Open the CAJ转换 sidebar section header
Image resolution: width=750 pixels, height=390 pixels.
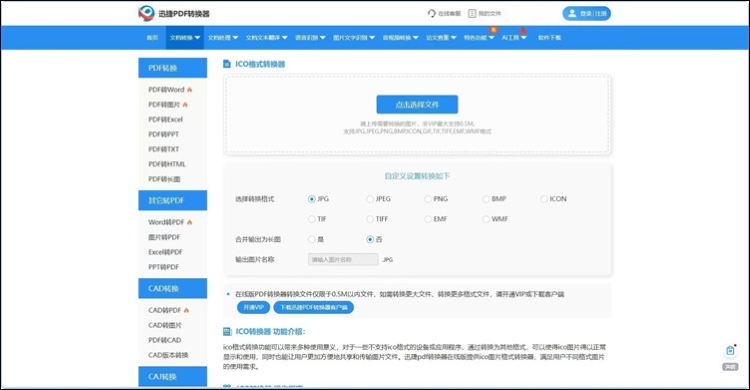coord(173,377)
